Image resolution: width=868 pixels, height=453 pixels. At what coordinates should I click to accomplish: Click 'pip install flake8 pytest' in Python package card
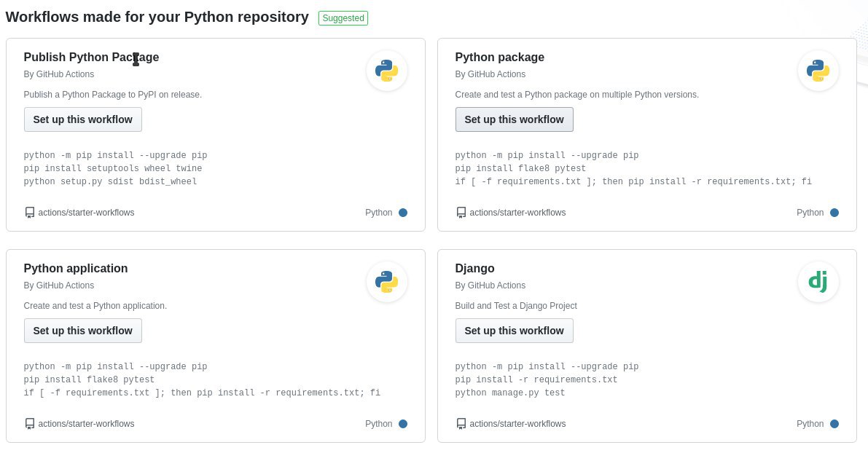pos(520,168)
